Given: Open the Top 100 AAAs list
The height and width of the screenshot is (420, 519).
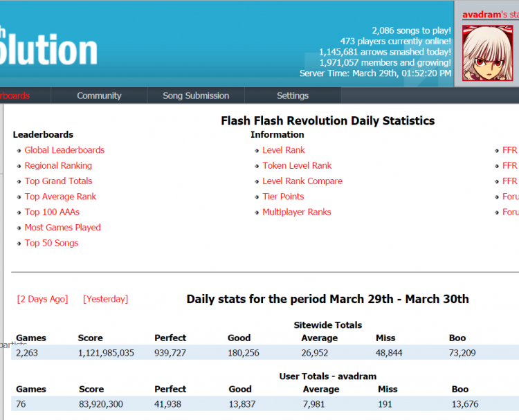Looking at the screenshot, I should click(52, 212).
